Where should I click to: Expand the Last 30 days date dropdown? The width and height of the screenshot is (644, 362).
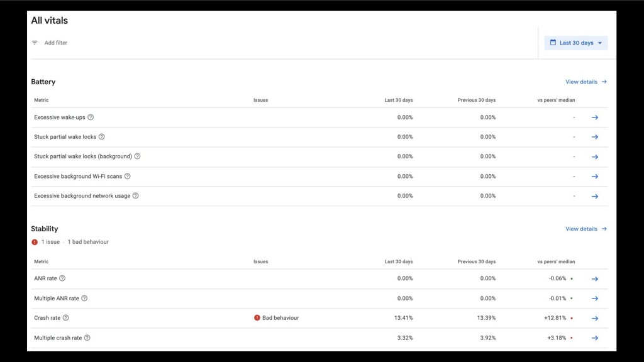(576, 43)
